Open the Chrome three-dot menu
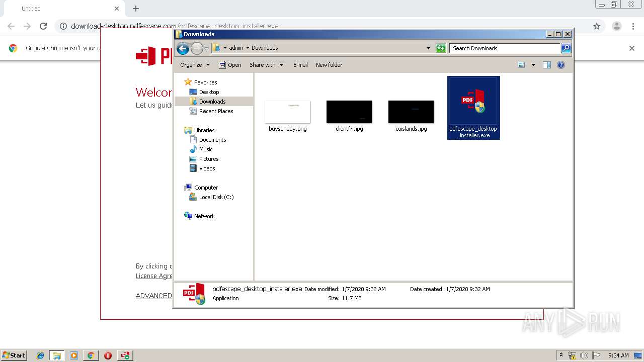The width and height of the screenshot is (644, 362). click(633, 26)
